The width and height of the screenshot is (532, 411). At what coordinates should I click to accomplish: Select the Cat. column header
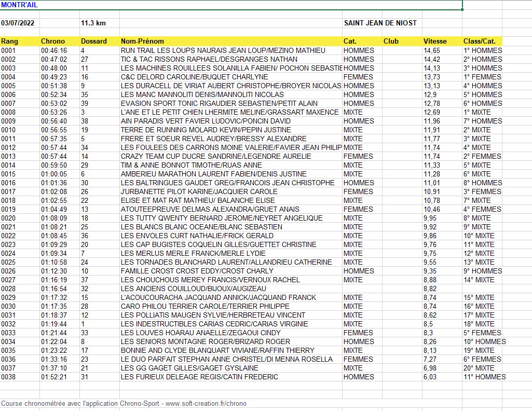(x=362, y=42)
